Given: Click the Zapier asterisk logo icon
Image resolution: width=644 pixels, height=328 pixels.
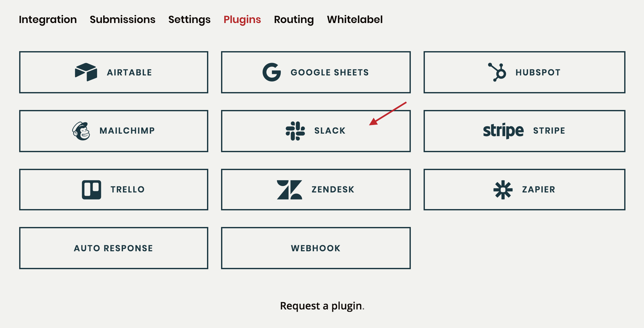Looking at the screenshot, I should 503,190.
